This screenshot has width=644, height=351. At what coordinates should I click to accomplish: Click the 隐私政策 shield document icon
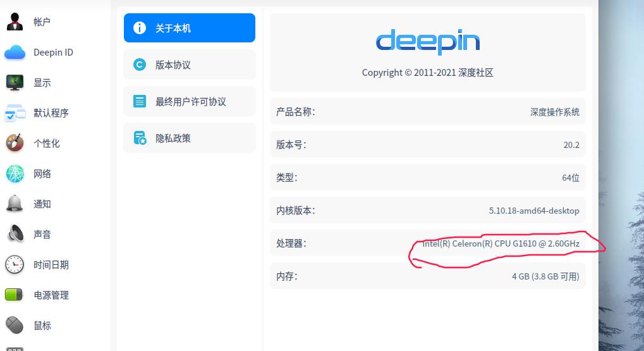(140, 138)
